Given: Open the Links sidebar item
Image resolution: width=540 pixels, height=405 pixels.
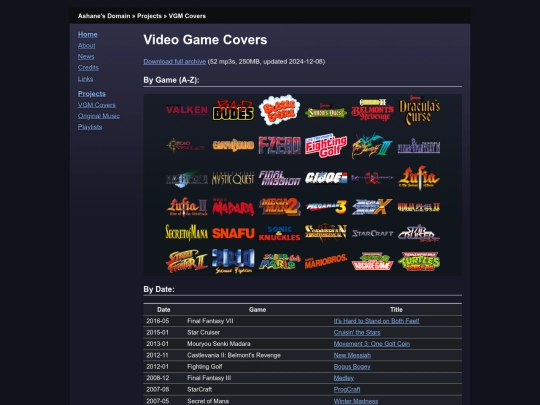Looking at the screenshot, I should tap(85, 79).
